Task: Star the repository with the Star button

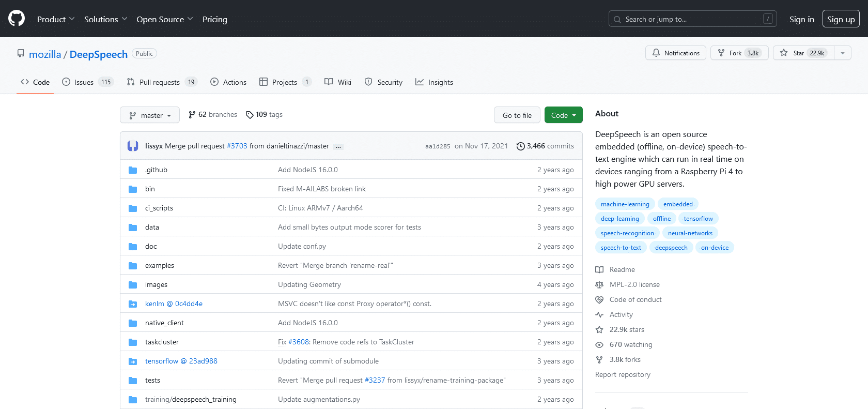Action: coord(803,53)
